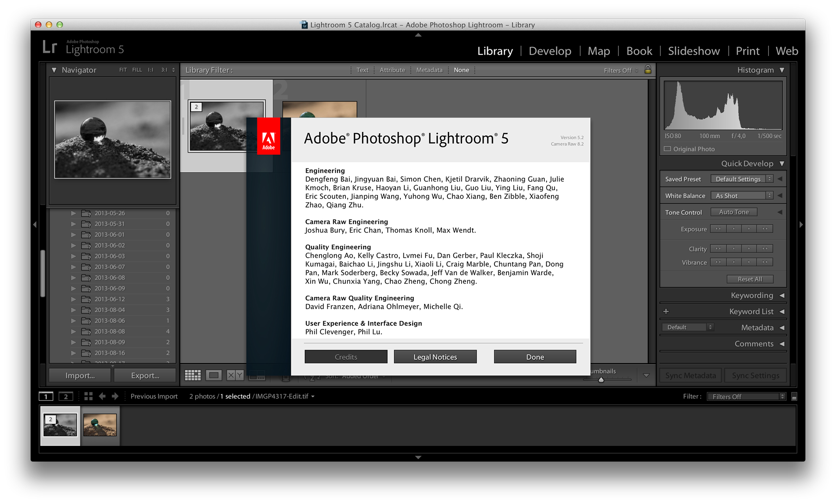Switch to the Map module

point(599,51)
